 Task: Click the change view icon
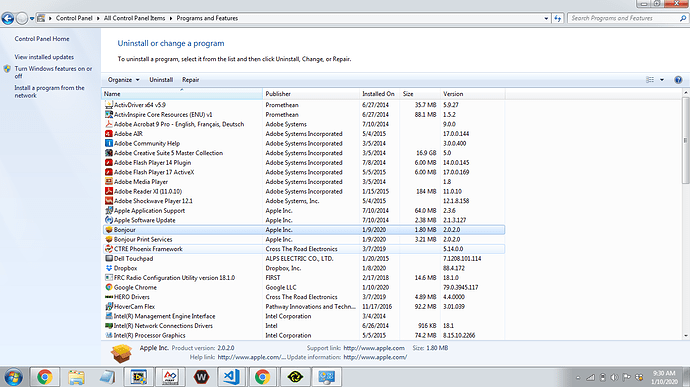pos(650,80)
